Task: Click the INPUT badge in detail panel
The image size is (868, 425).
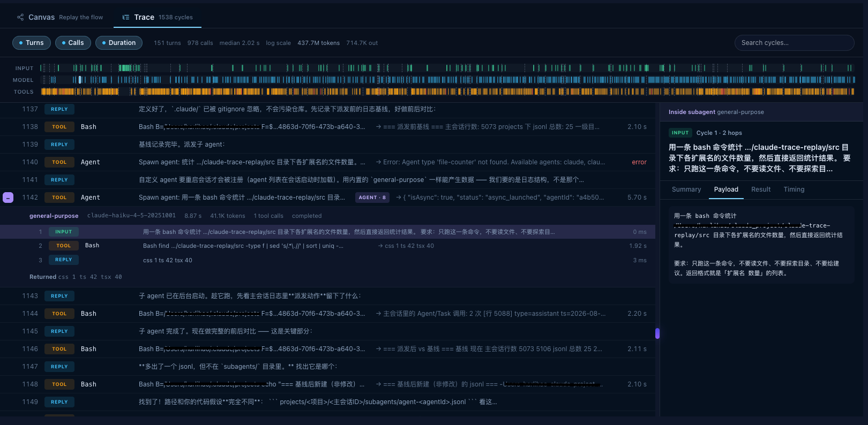Action: [680, 133]
